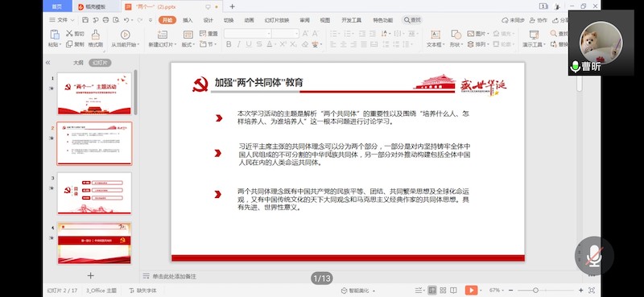Open the Transitions (切换) ribbon tab

[229, 20]
